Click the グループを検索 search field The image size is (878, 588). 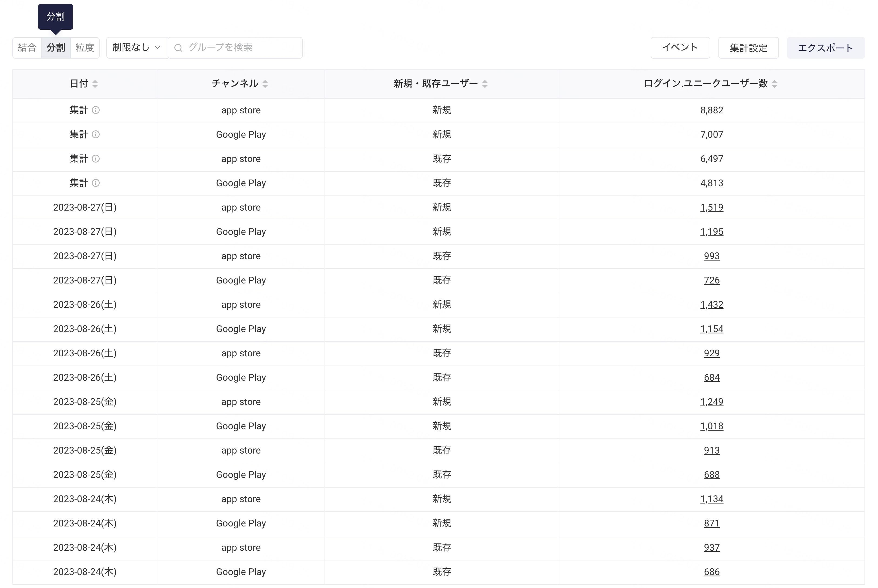point(235,48)
